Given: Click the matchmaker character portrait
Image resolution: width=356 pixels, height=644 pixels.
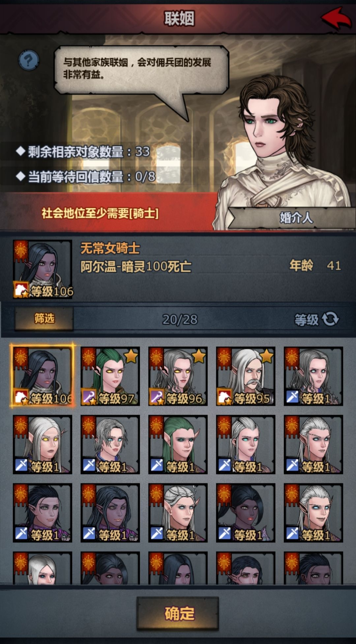Looking at the screenshot, I should (283, 145).
